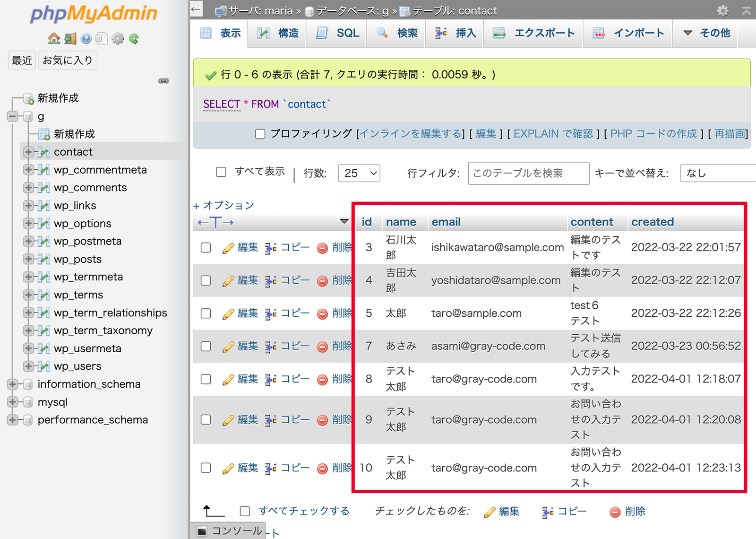Click the home icon under phpMyAdmin logo
This screenshot has width=756, height=539.
tap(54, 39)
